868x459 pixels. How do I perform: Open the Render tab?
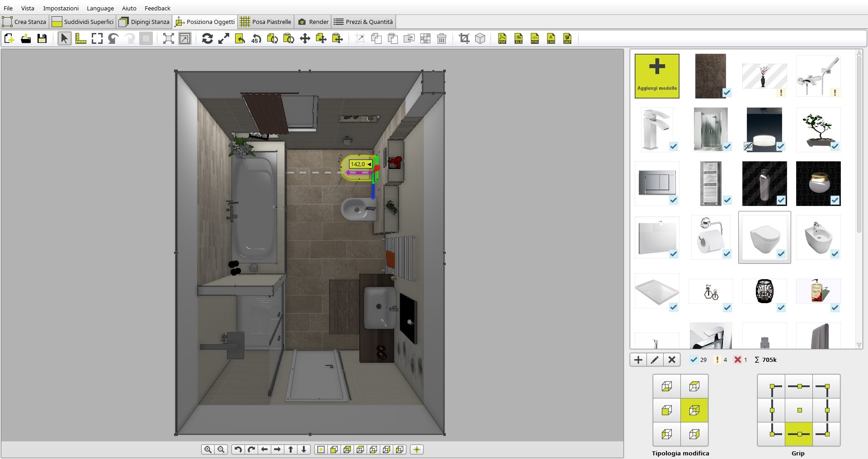click(x=313, y=22)
